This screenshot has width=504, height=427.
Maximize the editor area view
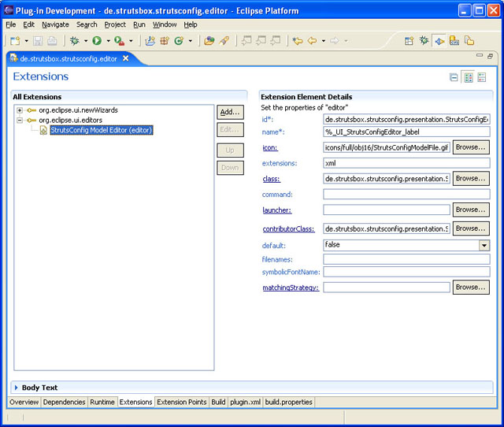490,56
